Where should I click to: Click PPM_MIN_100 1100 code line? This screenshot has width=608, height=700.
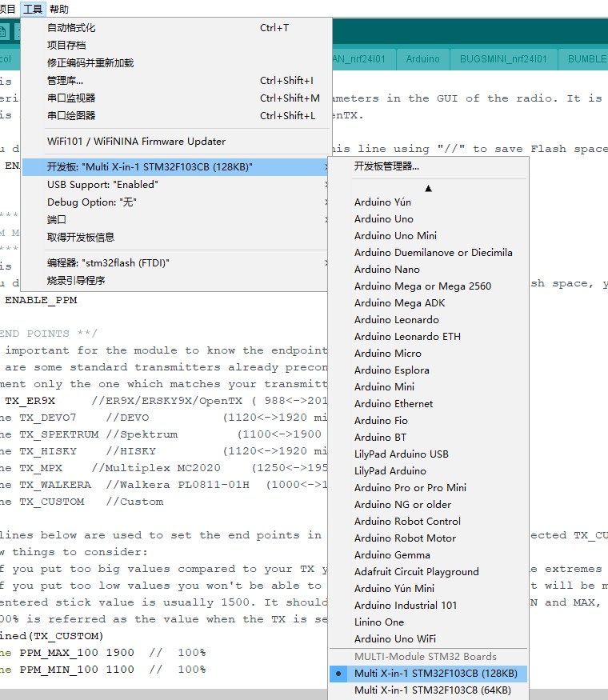[103, 670]
